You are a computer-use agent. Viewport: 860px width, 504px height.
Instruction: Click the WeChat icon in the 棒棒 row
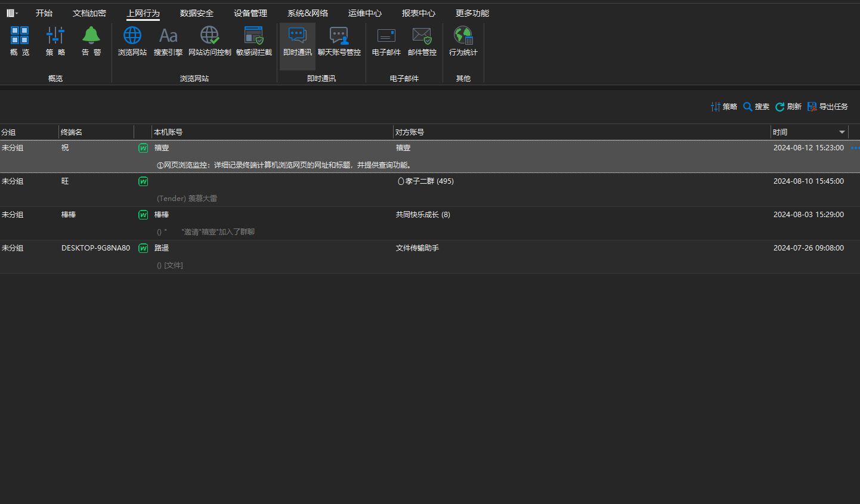(x=143, y=215)
